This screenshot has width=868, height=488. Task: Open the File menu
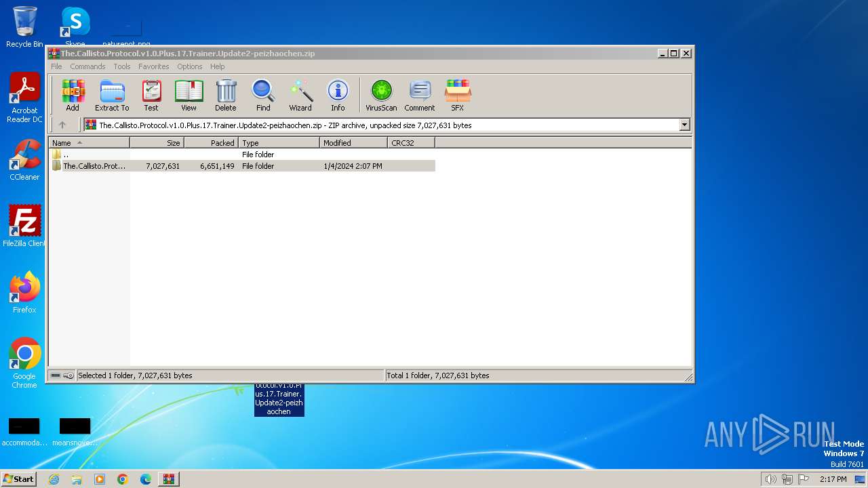(x=56, y=66)
